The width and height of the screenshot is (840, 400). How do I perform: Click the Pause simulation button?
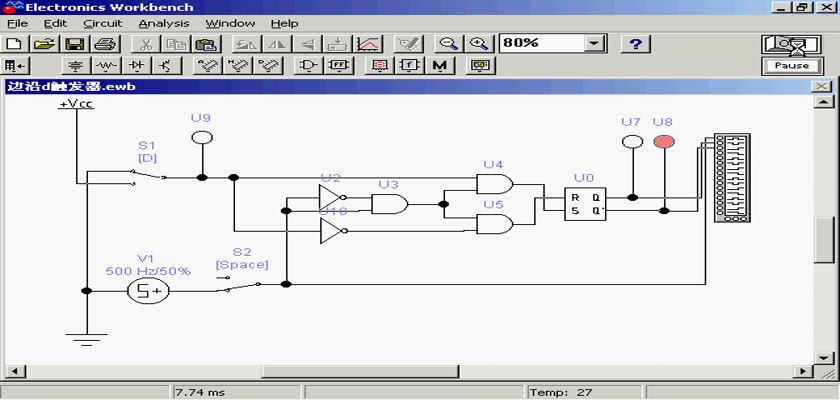click(x=791, y=66)
